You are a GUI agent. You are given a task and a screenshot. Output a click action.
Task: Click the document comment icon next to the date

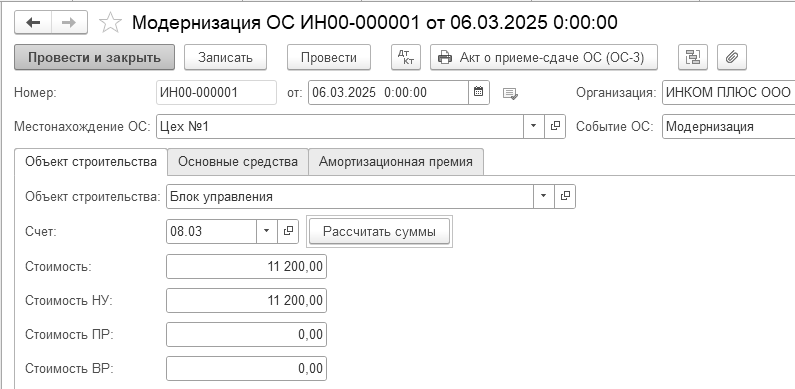tap(510, 93)
